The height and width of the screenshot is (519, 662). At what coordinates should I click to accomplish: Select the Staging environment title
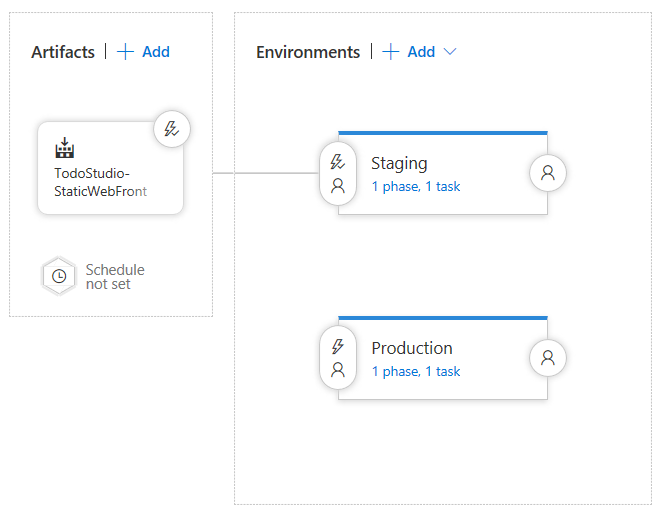click(x=399, y=163)
